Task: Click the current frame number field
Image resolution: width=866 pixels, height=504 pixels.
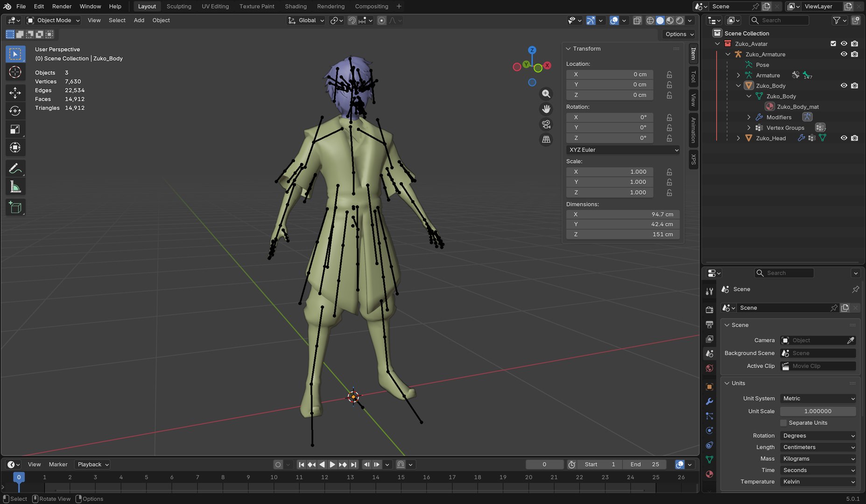Action: click(544, 464)
